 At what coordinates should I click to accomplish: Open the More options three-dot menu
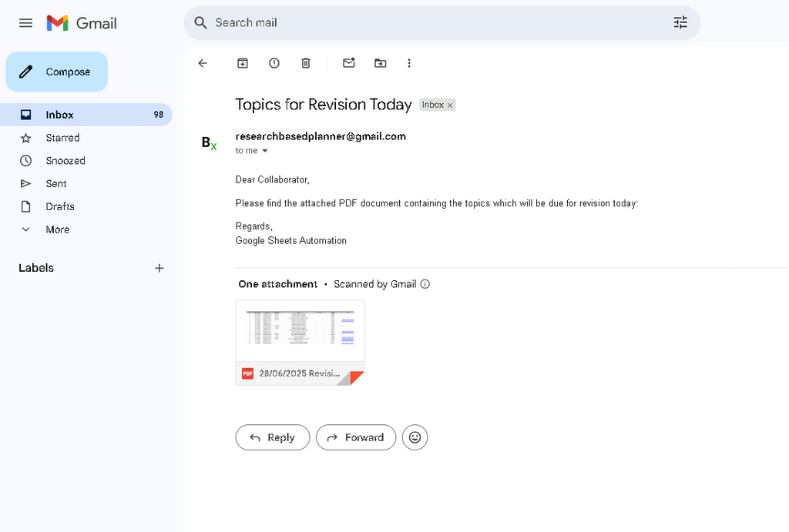coord(409,63)
